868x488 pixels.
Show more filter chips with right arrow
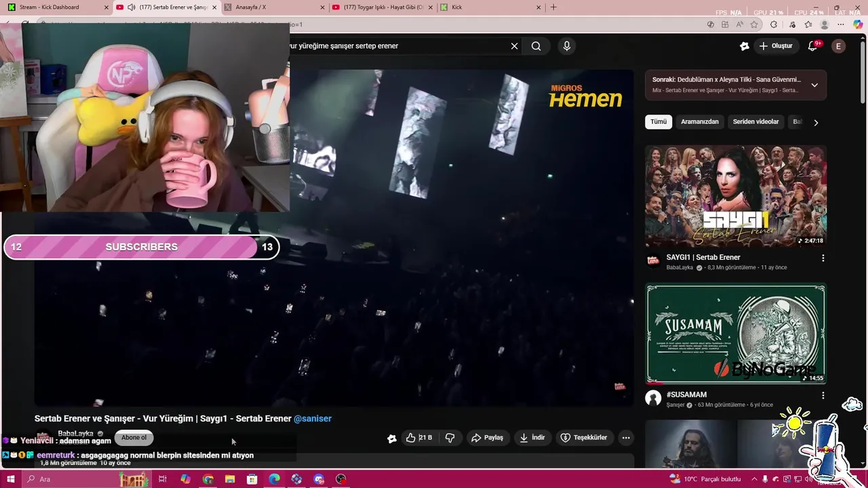click(x=816, y=123)
